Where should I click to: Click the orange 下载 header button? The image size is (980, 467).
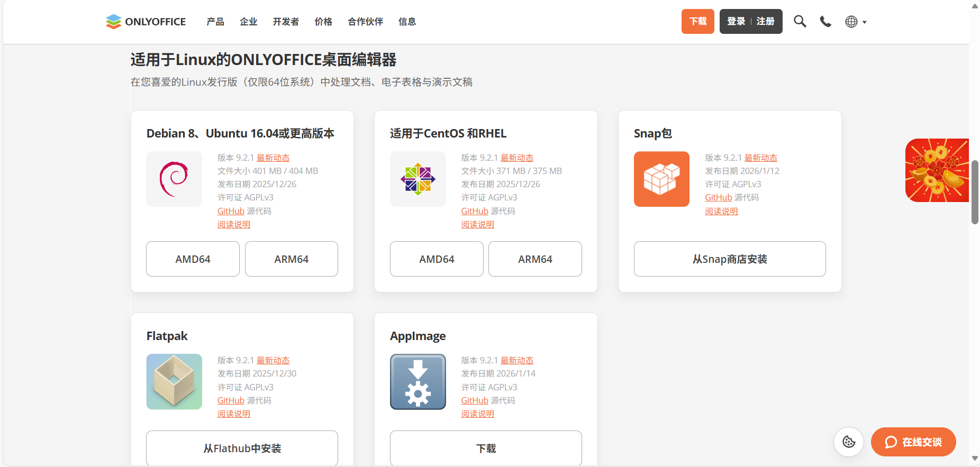(x=698, y=22)
